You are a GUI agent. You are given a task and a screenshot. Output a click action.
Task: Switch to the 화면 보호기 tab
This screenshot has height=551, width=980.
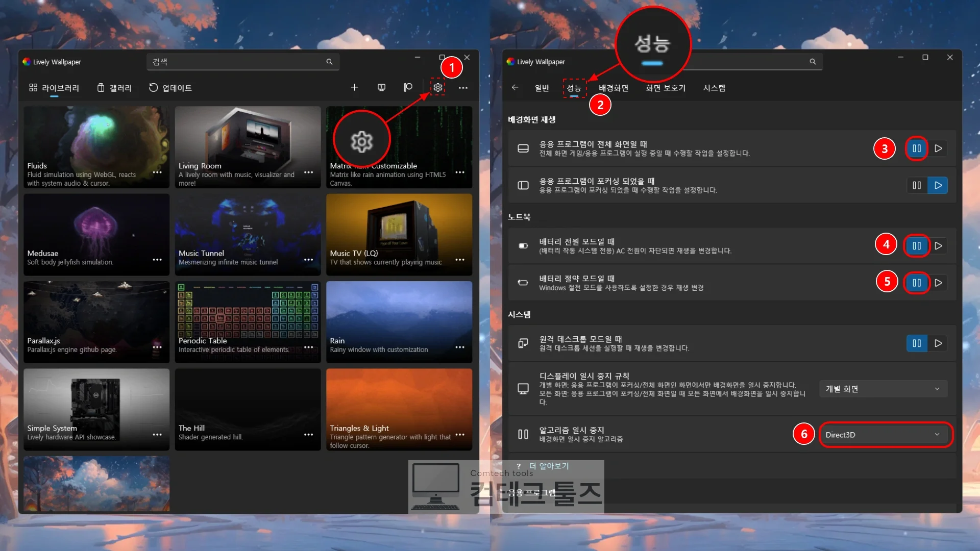[665, 88]
